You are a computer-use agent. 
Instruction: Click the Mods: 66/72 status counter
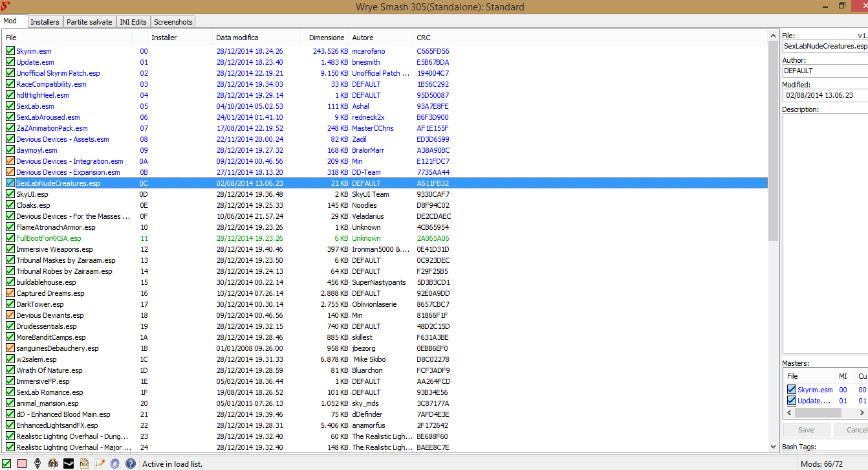click(x=822, y=464)
